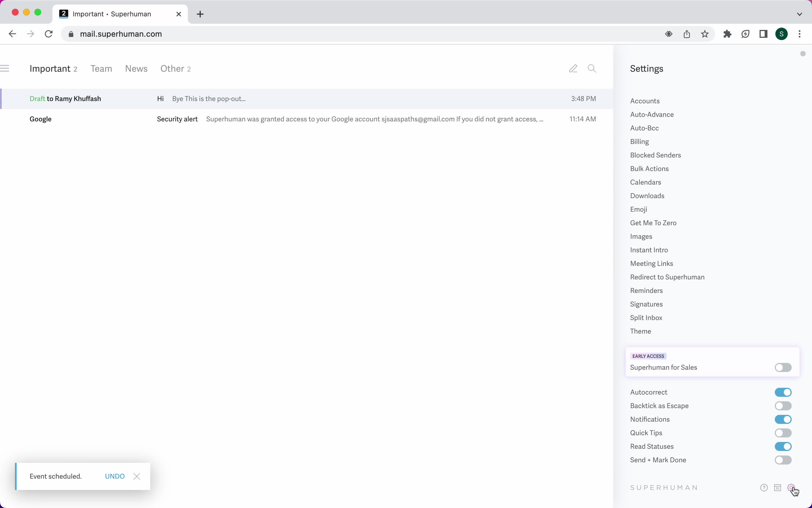Open the hamburger menu icon
Screen dimensions: 812x508
coord(5,69)
